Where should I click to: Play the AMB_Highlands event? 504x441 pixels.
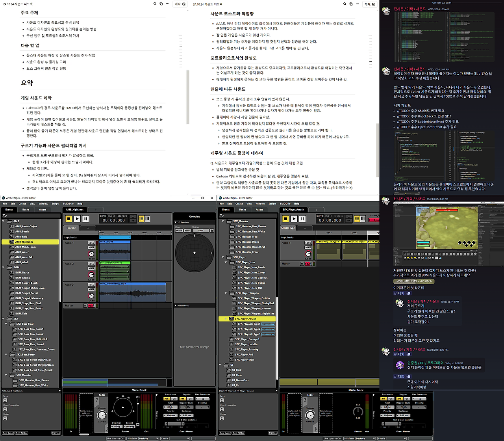77,219
